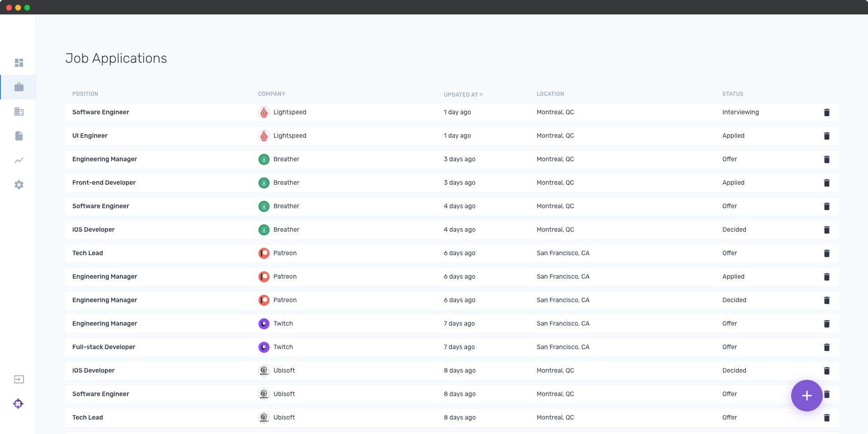The height and width of the screenshot is (434, 868).
Task: Delete the Breather iOS Developer application
Action: tap(826, 230)
